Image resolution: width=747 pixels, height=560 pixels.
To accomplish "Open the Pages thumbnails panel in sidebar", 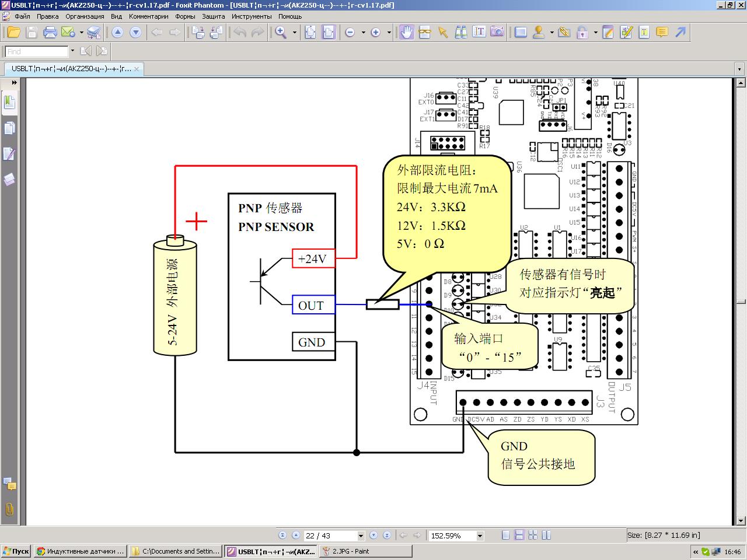I will pyautogui.click(x=9, y=128).
